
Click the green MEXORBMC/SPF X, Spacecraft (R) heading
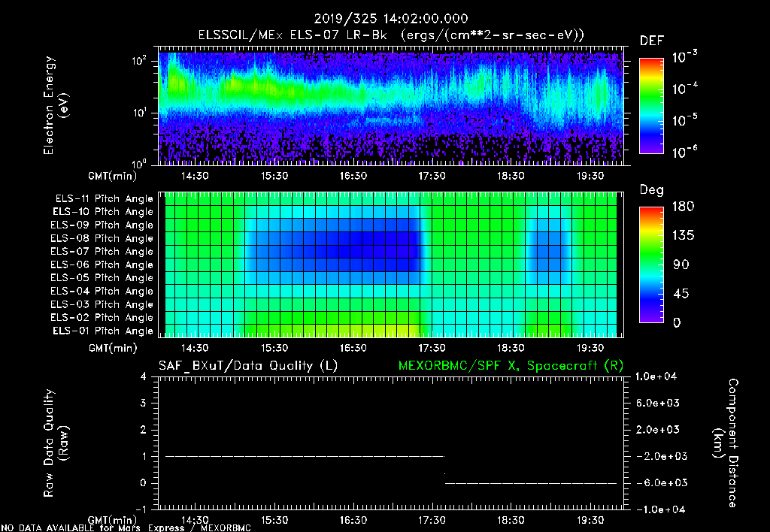(x=511, y=366)
